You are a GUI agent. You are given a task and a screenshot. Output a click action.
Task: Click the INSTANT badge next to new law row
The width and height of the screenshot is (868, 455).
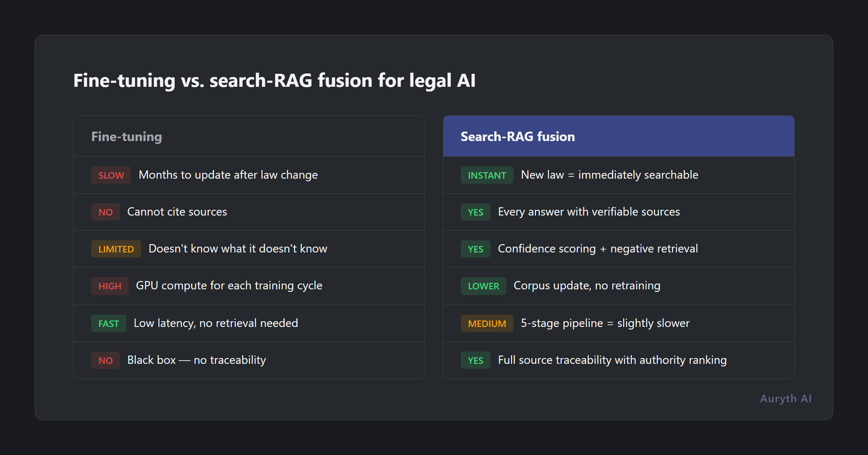pos(487,175)
